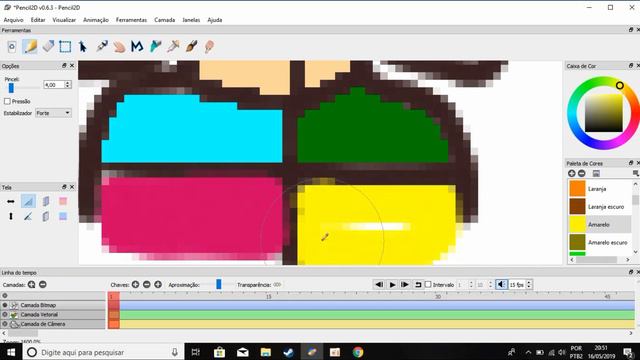Viewport: 640px width, 360px height.
Task: Select the Smudge tool
Action: click(209, 47)
